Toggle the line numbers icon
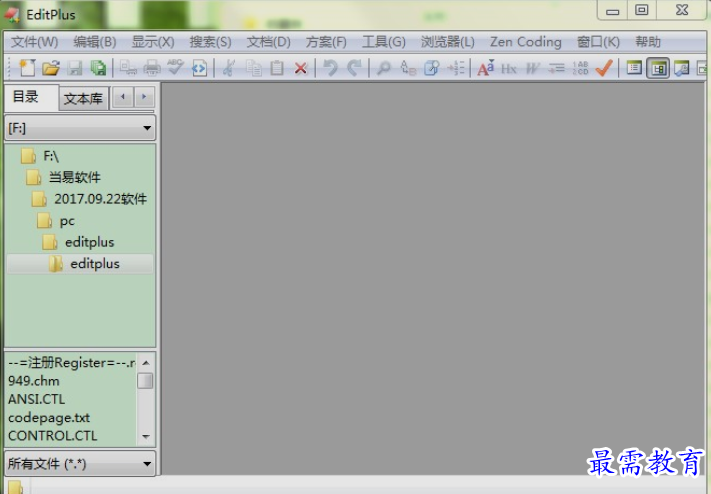The height and width of the screenshot is (494, 711). point(580,68)
